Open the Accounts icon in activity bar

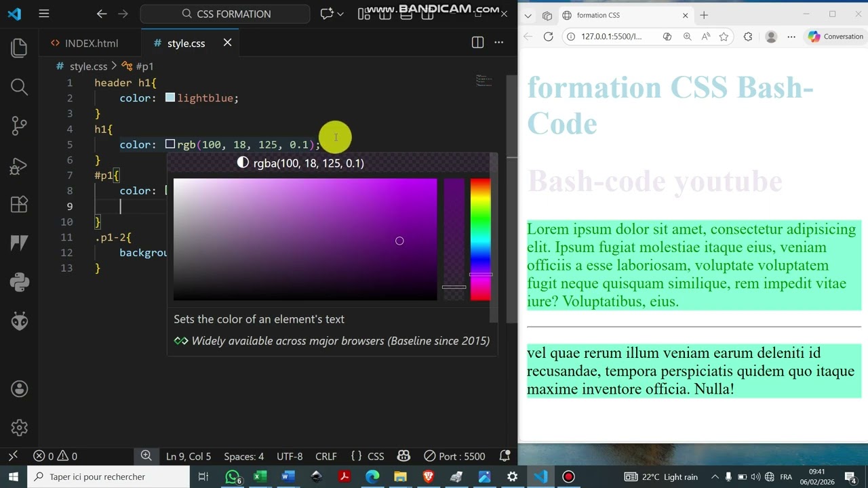coord(19,389)
